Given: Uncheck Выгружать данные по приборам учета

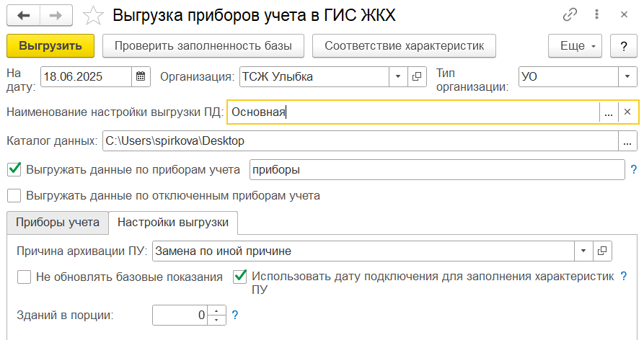Looking at the screenshot, I should tap(14, 169).
